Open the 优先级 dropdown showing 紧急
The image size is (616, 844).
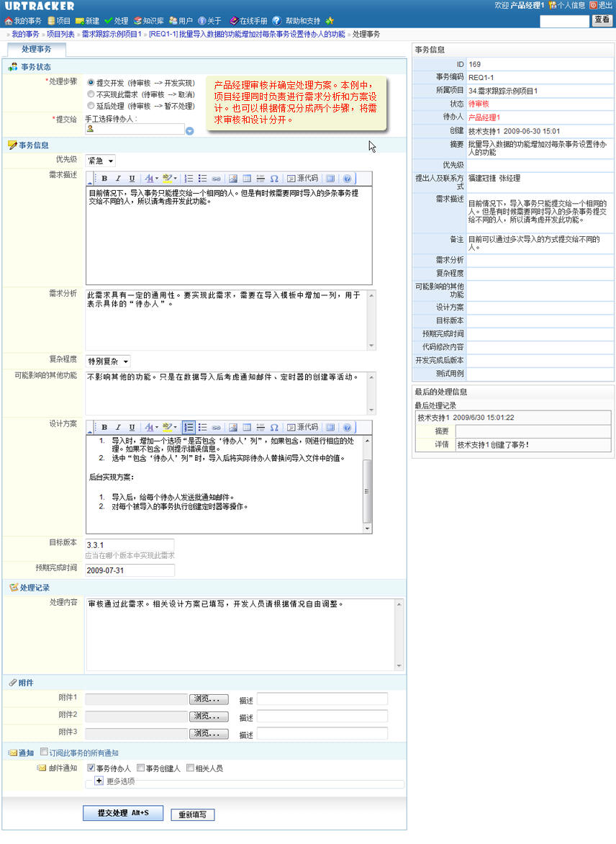click(101, 161)
